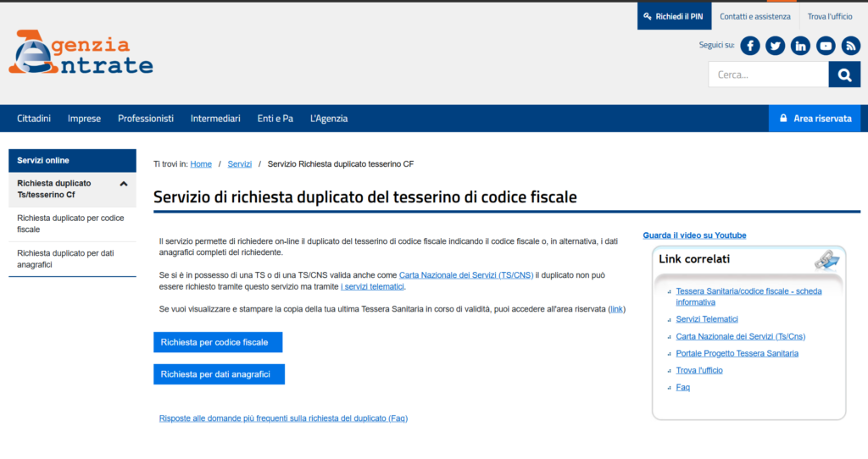The height and width of the screenshot is (459, 868).
Task: Click the Cerca search field
Action: pos(768,75)
